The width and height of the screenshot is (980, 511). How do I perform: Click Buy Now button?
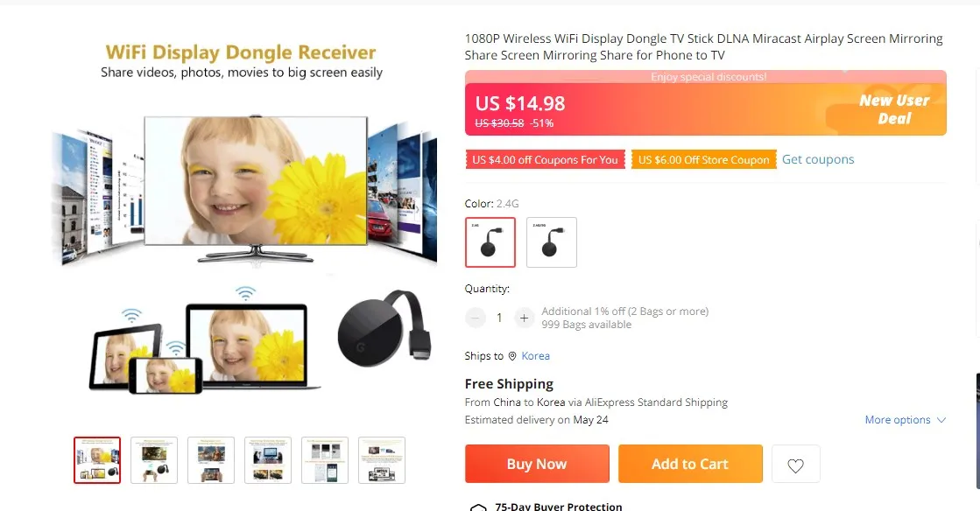pos(537,464)
